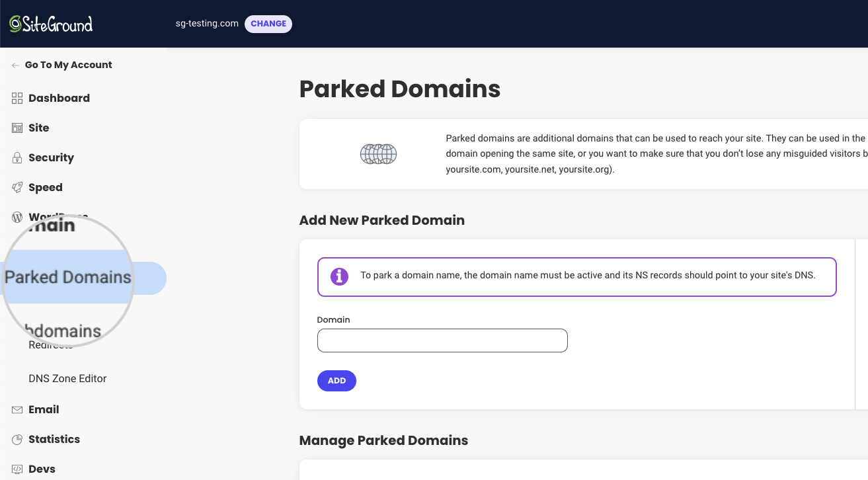Click the Site layout icon
The height and width of the screenshot is (480, 868).
pos(17,128)
